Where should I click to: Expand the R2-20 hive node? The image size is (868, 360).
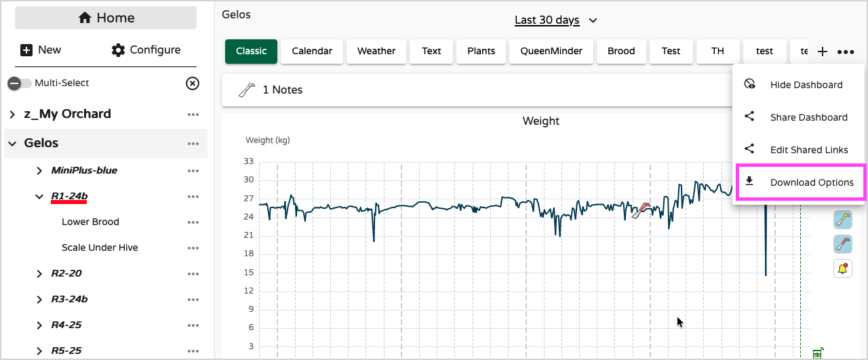click(39, 274)
